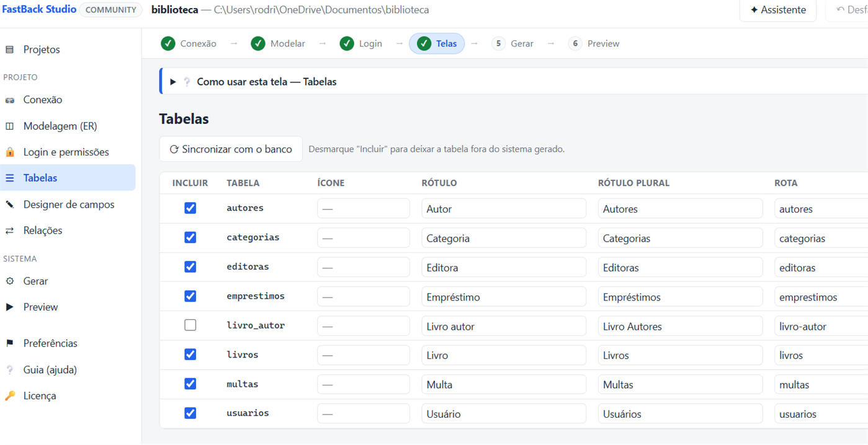Uncheck Incluir for the autores table
The image size is (868, 445).
pos(190,208)
